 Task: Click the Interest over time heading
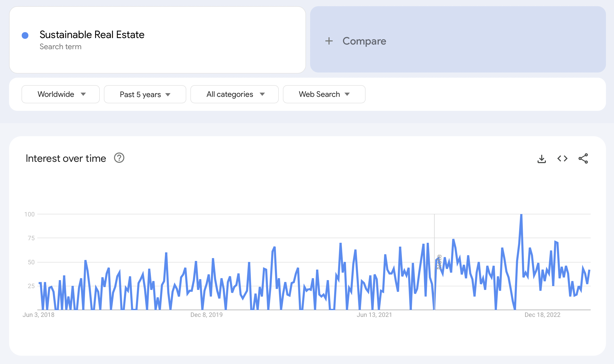pos(66,158)
